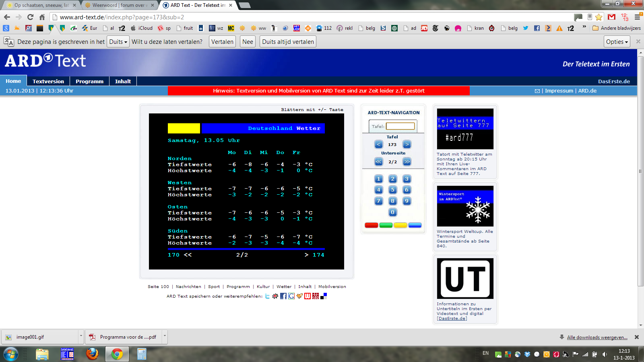This screenshot has width=644, height=362.
Task: Go to the next Tafel page arrow
Action: 407,144
